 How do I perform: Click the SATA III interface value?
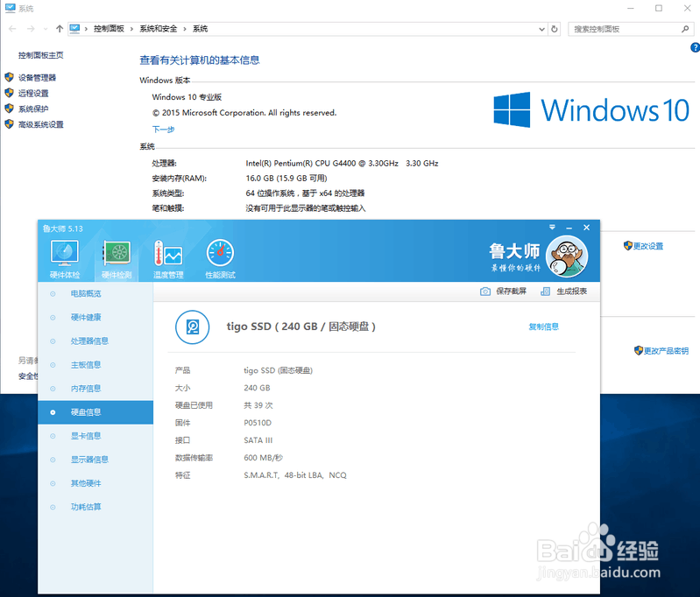click(x=258, y=440)
